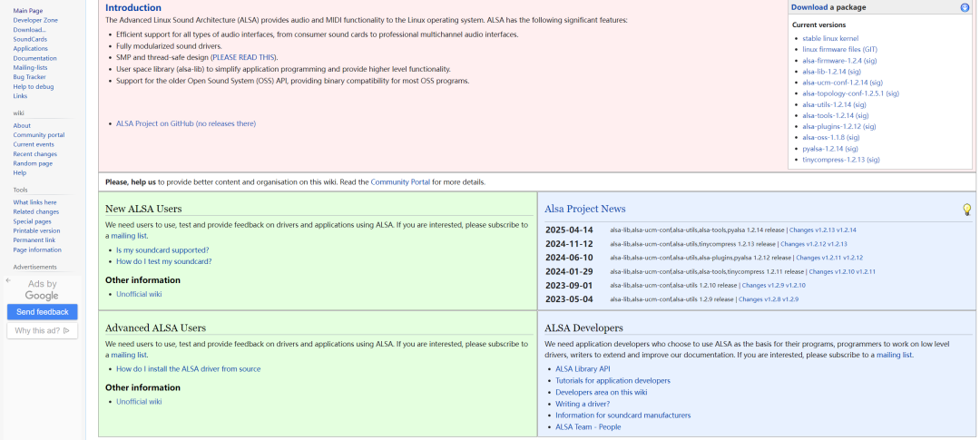Click the lightbulb icon beside Alsa Project News
The width and height of the screenshot is (980, 440).
pyautogui.click(x=966, y=210)
